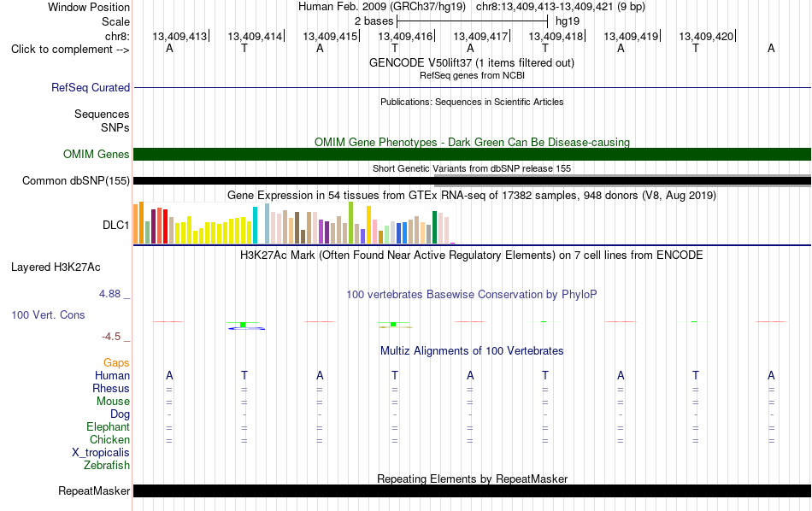
Task: Select coordinate label 13,409,418 on the ruler
Action: (555, 36)
